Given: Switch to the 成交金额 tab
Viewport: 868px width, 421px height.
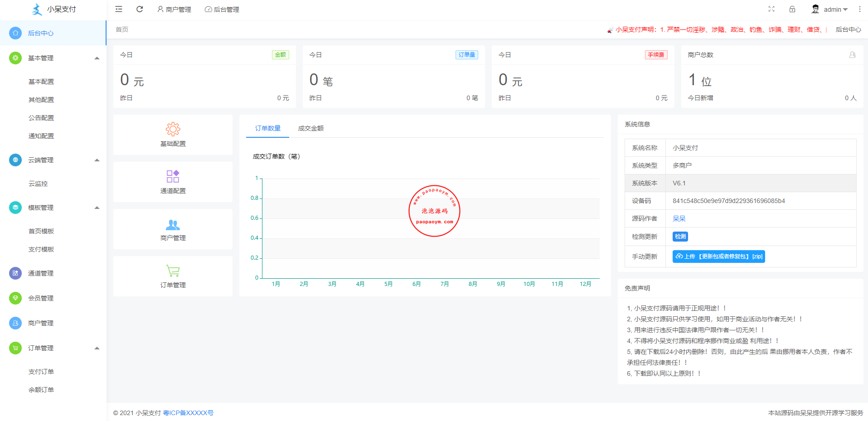Looking at the screenshot, I should click(x=310, y=128).
